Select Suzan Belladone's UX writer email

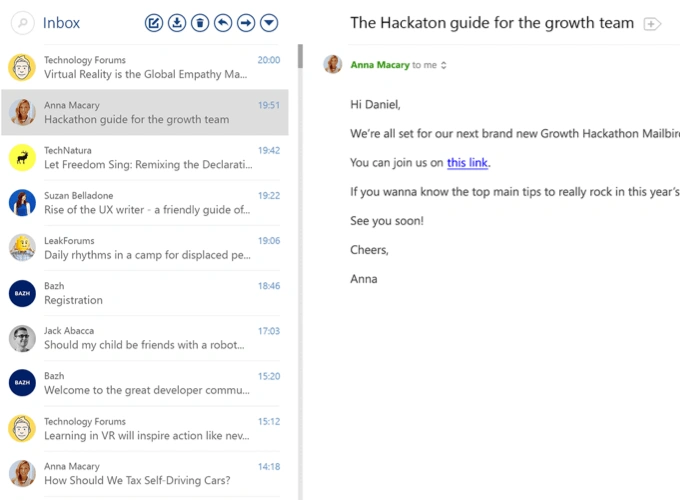[x=145, y=202]
